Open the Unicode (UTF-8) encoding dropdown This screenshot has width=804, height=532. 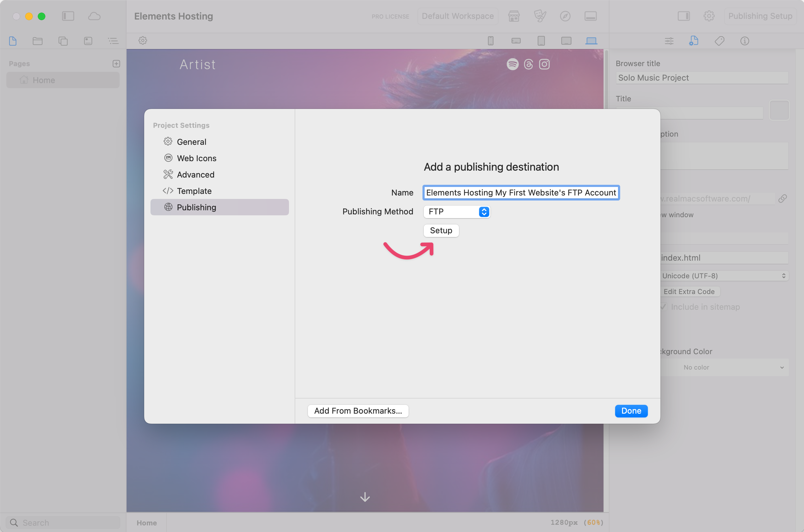click(723, 275)
